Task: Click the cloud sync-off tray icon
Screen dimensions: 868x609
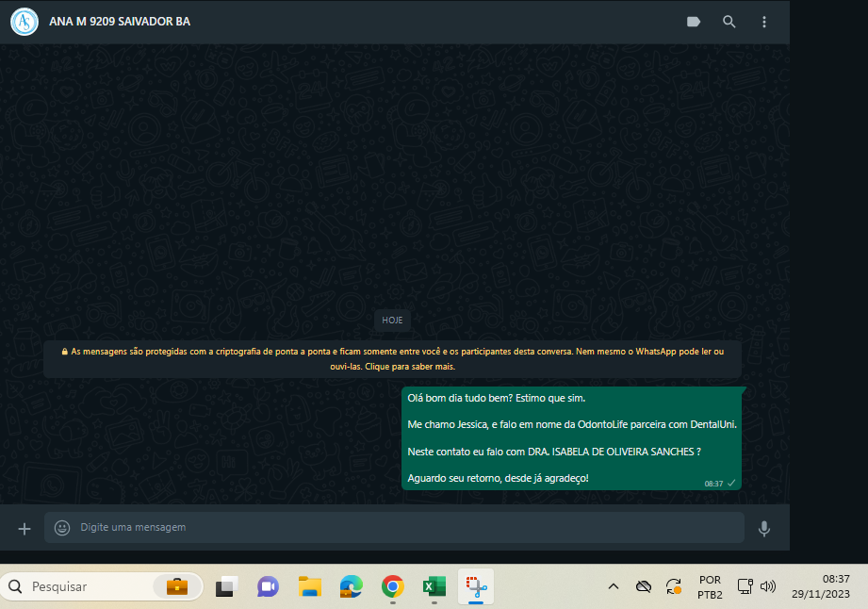Action: [x=644, y=586]
